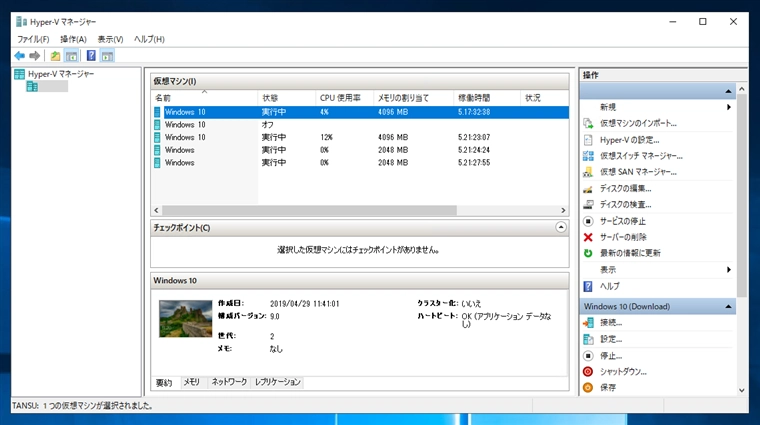The image size is (760, 425).
Task: Click ディスクの編集... action link
Action: (x=626, y=188)
